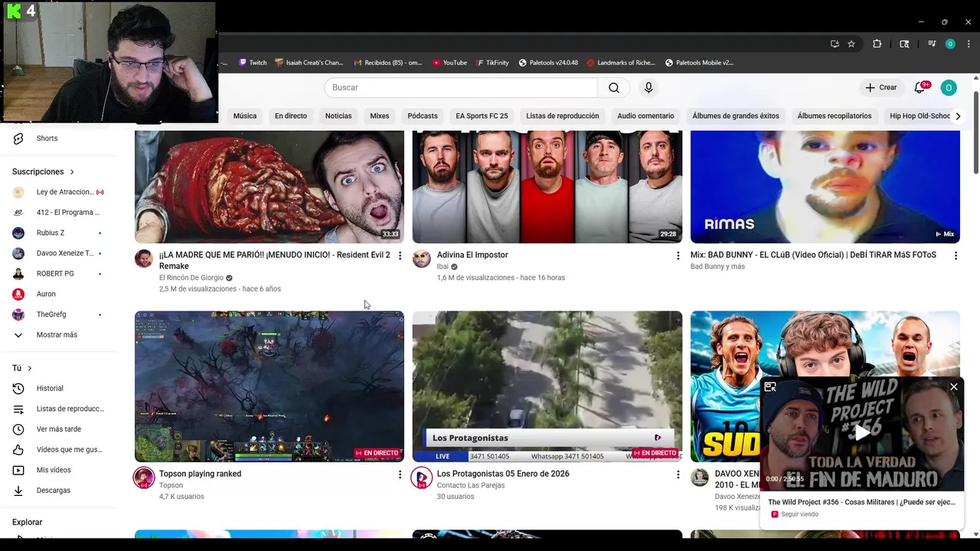The height and width of the screenshot is (551, 980).
Task: Open the YouTube bookmark
Action: tap(449, 63)
